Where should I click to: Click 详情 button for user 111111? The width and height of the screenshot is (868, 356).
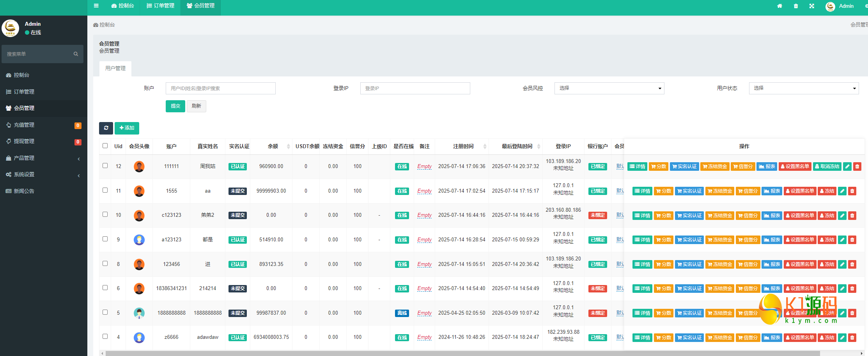pos(638,166)
